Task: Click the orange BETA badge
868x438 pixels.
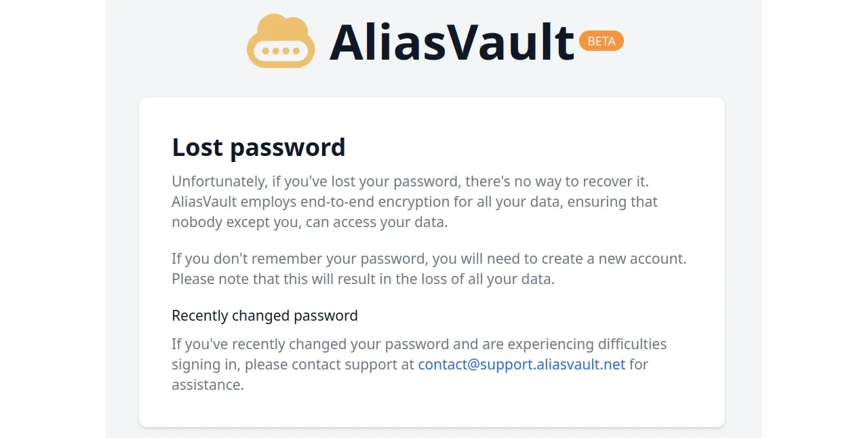Action: click(x=601, y=41)
